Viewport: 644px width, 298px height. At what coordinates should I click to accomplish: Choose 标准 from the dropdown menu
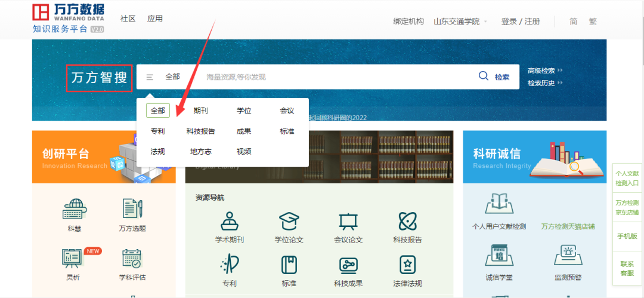click(287, 131)
